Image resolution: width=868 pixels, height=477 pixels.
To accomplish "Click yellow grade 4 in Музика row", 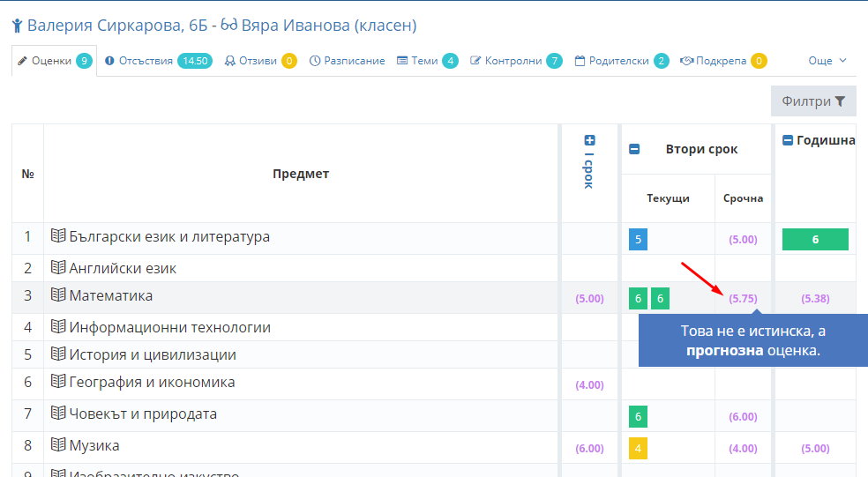I will [638, 448].
